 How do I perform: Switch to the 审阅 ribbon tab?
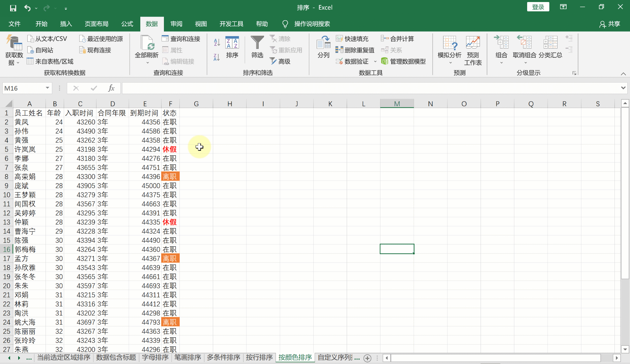[176, 24]
